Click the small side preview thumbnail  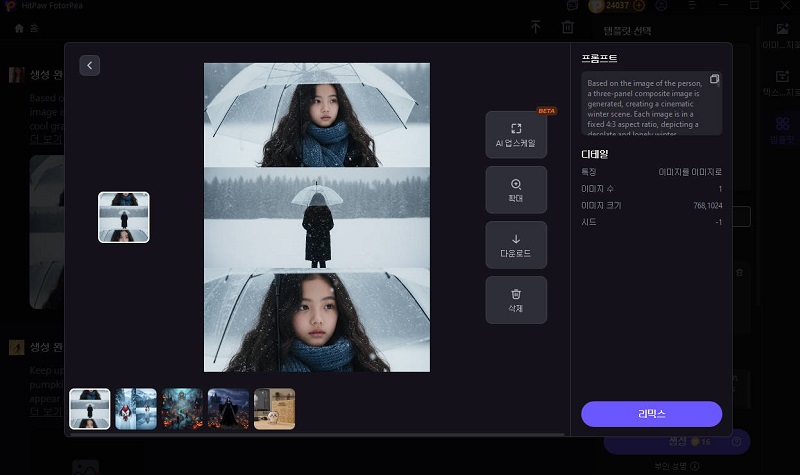click(124, 217)
